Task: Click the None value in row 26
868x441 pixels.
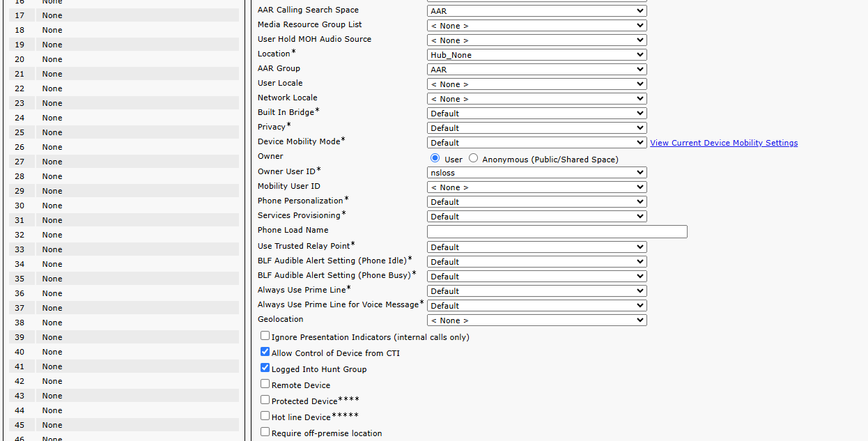Action: pos(52,147)
